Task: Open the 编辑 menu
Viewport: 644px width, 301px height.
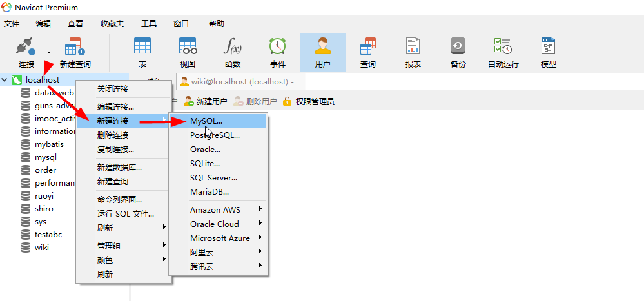Action: (x=43, y=24)
